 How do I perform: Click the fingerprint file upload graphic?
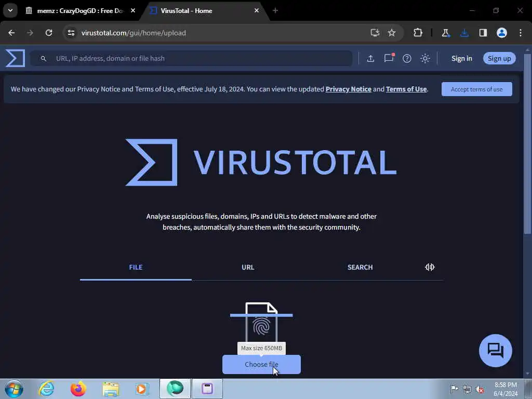(x=261, y=322)
